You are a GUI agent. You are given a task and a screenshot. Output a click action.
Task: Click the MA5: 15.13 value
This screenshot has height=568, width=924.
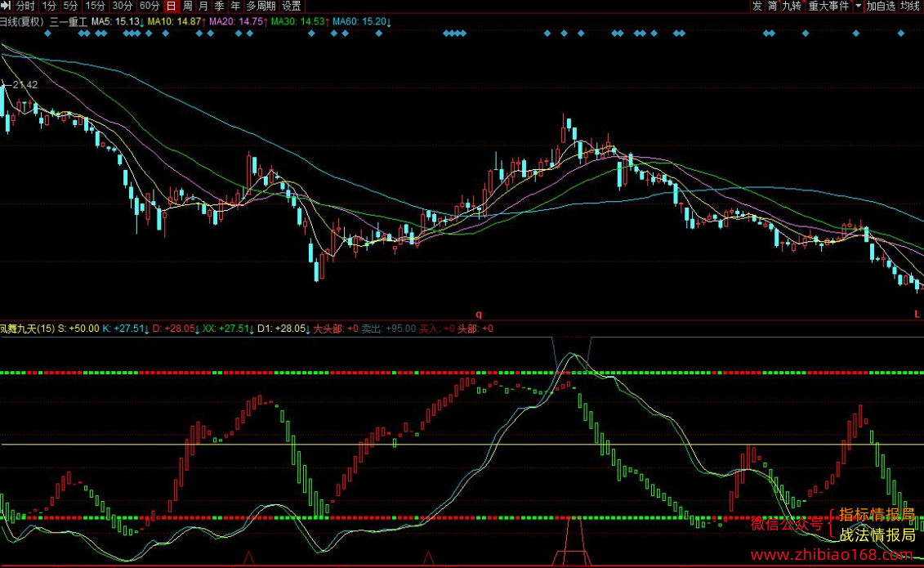118,22
